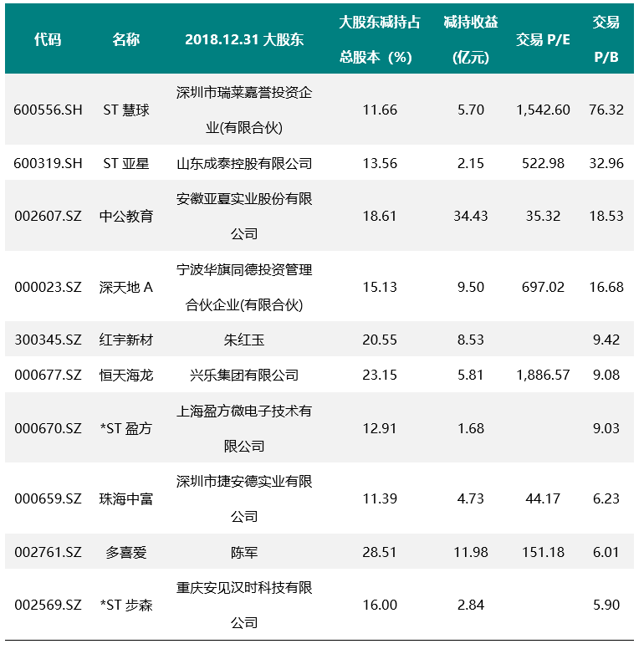Select the 名称 column header
The height and width of the screenshot is (649, 644).
click(x=125, y=40)
